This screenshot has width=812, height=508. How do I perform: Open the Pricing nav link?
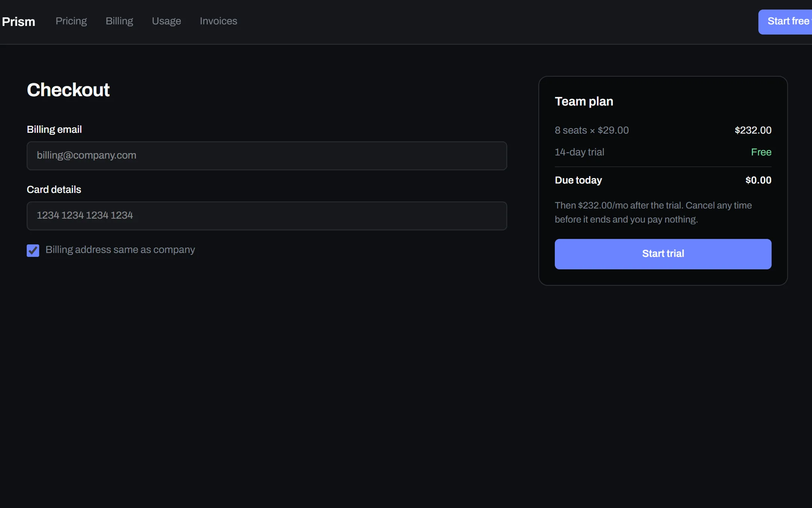pyautogui.click(x=71, y=21)
